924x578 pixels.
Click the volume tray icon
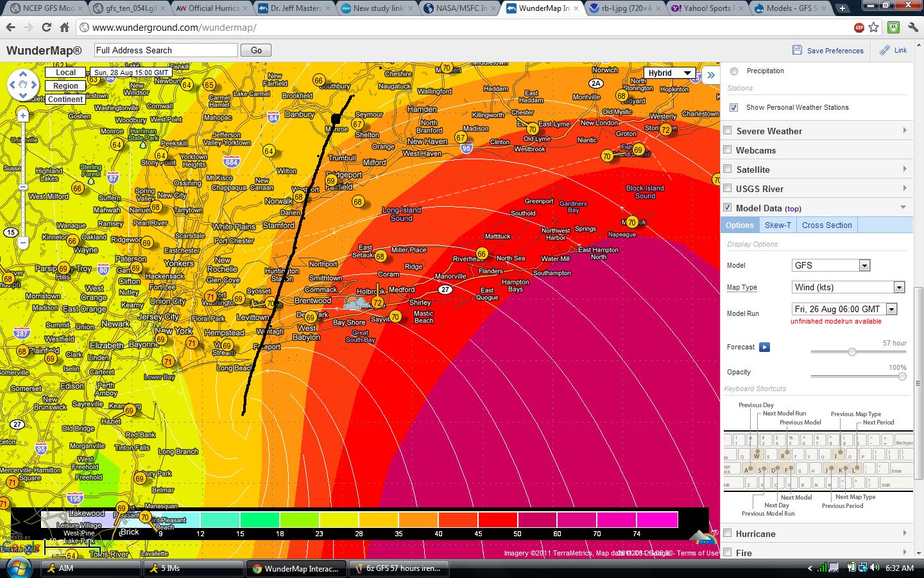click(x=876, y=568)
